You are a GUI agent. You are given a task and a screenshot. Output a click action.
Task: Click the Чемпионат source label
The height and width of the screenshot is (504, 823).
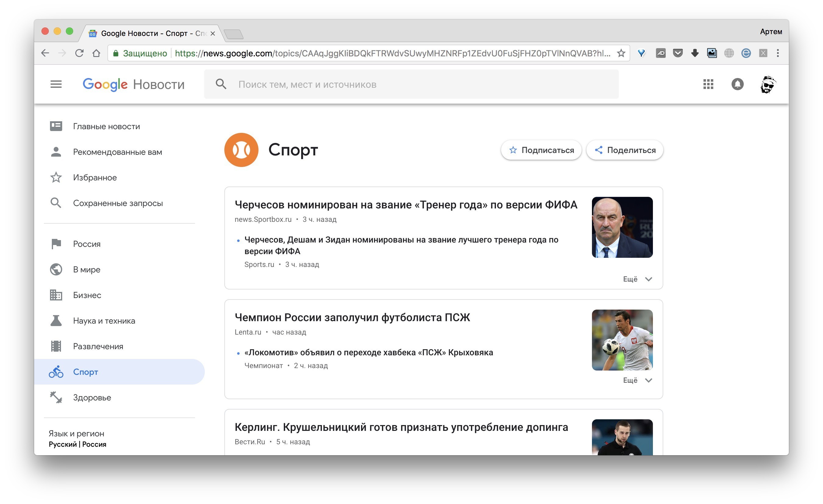click(x=264, y=366)
